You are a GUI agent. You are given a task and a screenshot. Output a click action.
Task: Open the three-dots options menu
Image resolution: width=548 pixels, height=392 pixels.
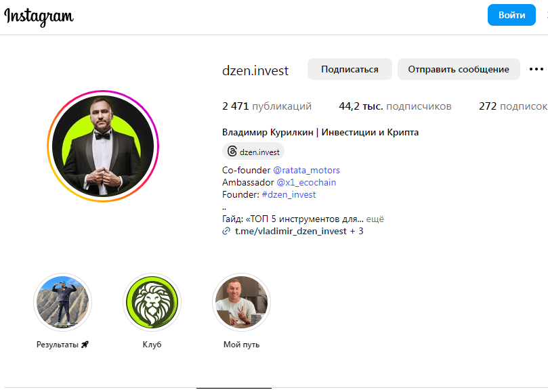pos(536,69)
